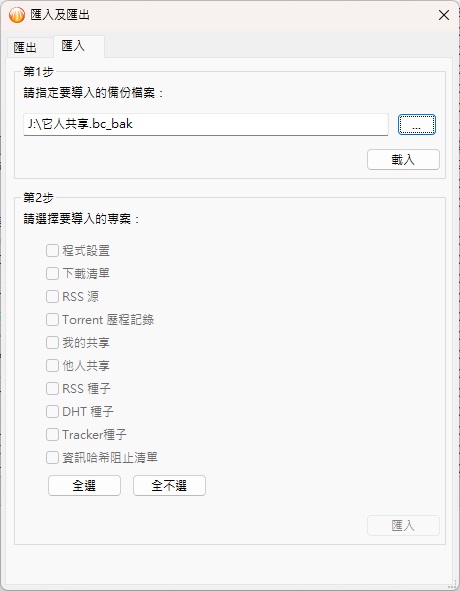The height and width of the screenshot is (591, 460).
Task: Click the 全不選 button to deselect all
Action: click(x=169, y=485)
